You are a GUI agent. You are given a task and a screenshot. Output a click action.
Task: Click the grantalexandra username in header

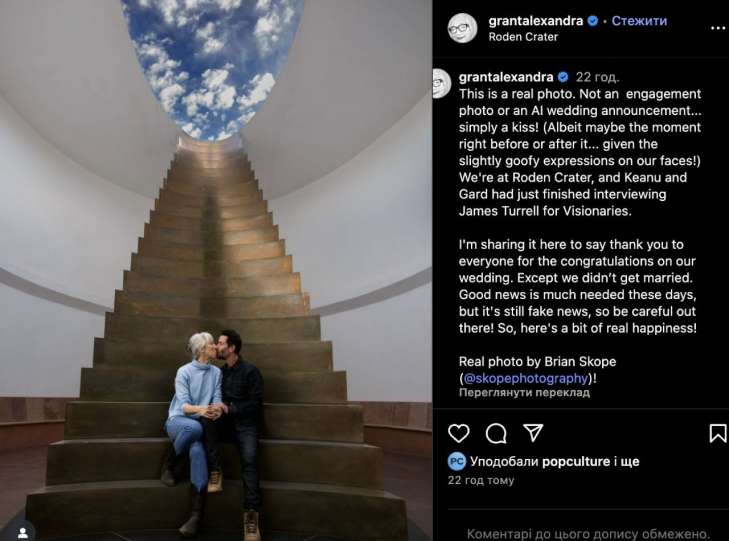point(536,21)
